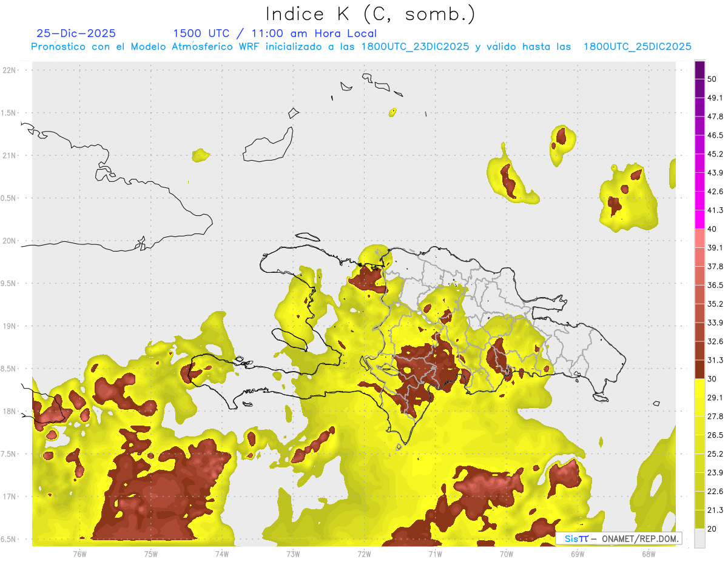Click the "43.9" color bar label
The height and width of the screenshot is (562, 728).
(715, 173)
